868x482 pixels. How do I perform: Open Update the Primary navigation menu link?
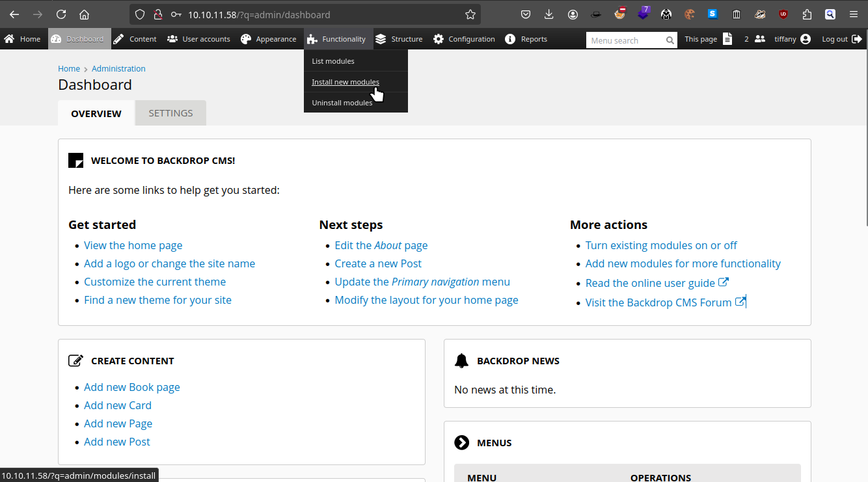[422, 282]
